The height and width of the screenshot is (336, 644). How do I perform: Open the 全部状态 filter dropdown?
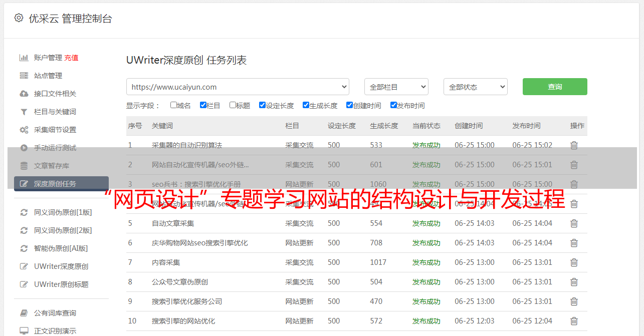click(x=475, y=87)
